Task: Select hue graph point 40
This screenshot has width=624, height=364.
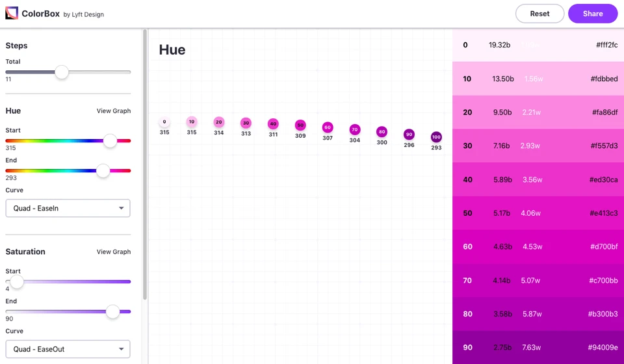Action: point(273,123)
